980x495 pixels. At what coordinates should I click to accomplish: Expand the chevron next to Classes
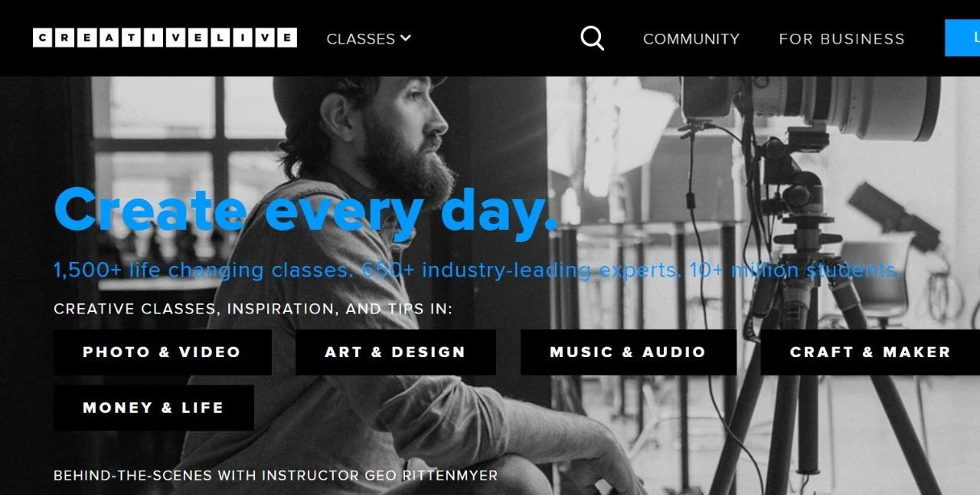(406, 38)
